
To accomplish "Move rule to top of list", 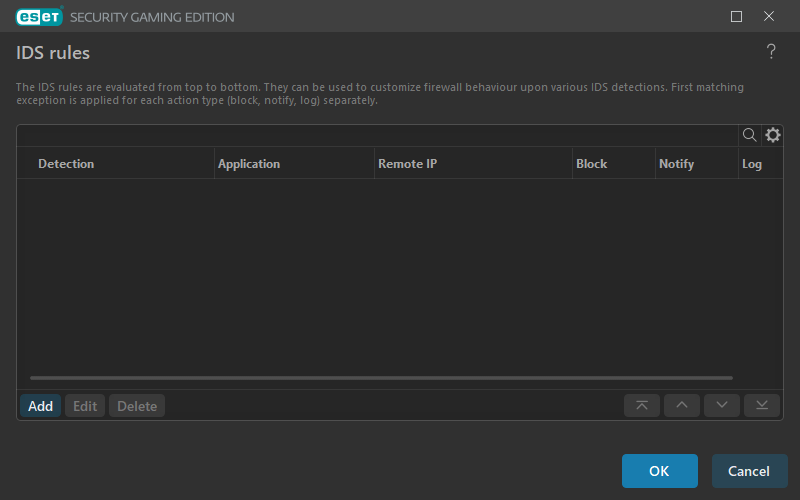I will [x=642, y=406].
